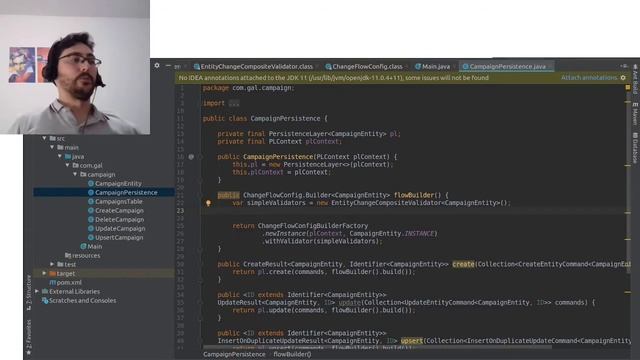Open the Maven tool window
This screenshot has width=640, height=360.
(635, 113)
